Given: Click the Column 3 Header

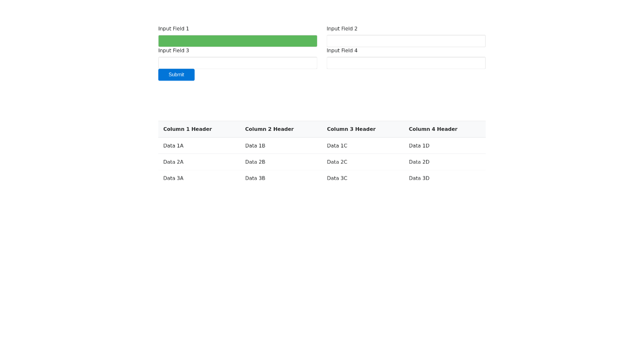Looking at the screenshot, I should point(351,129).
